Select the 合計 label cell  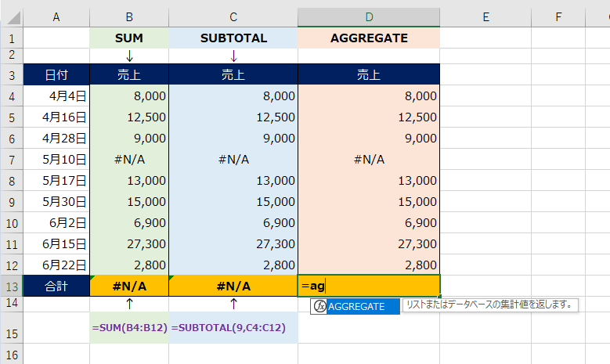[56, 286]
